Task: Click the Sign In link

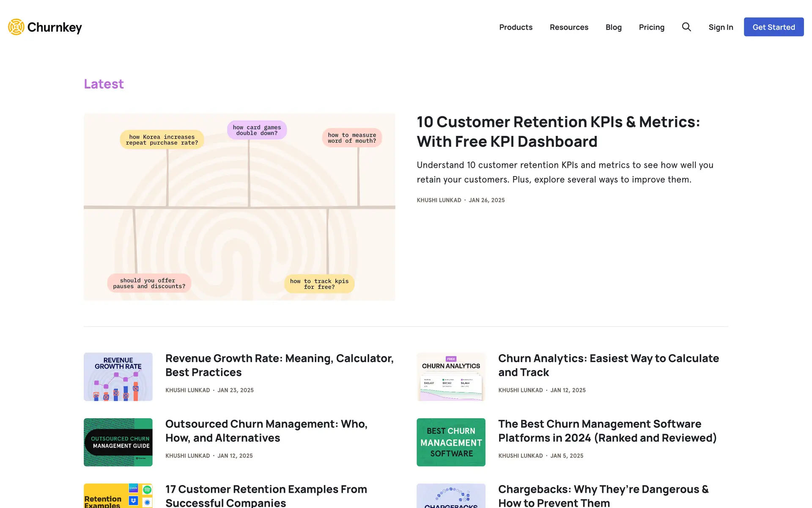Action: [721, 27]
